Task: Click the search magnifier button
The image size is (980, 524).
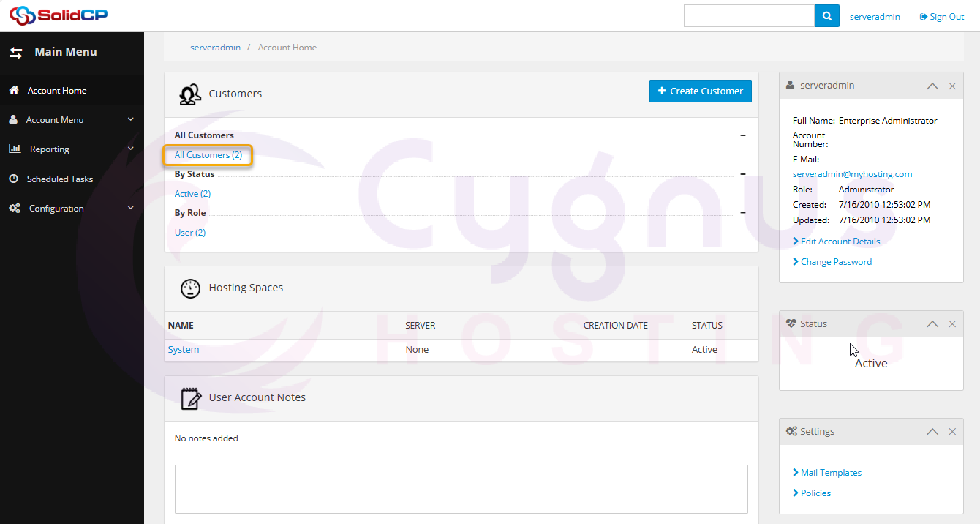Action: [x=826, y=16]
